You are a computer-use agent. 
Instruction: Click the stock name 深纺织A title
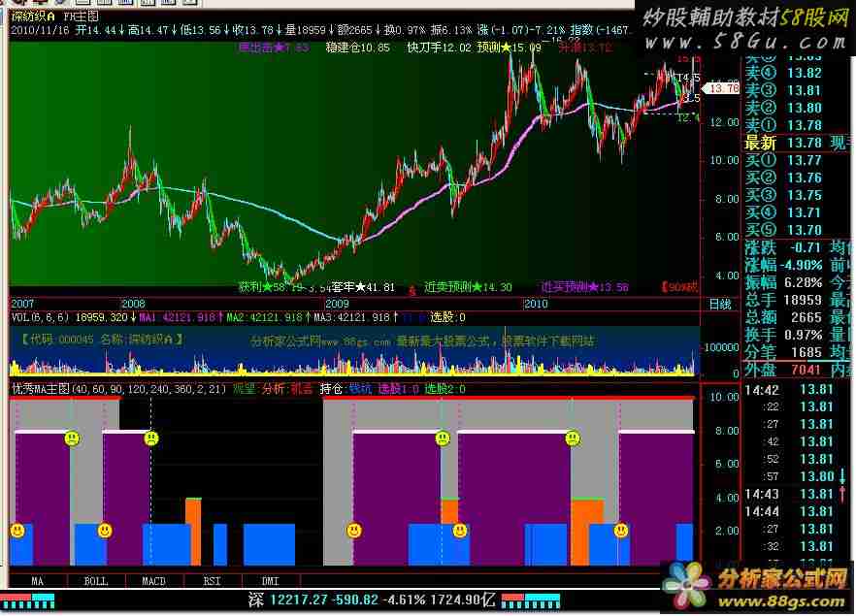(x=33, y=16)
